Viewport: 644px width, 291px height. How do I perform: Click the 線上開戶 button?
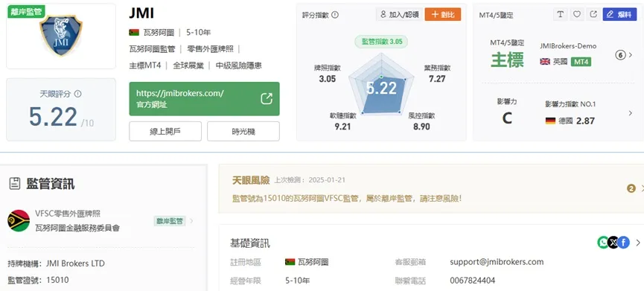[165, 131]
